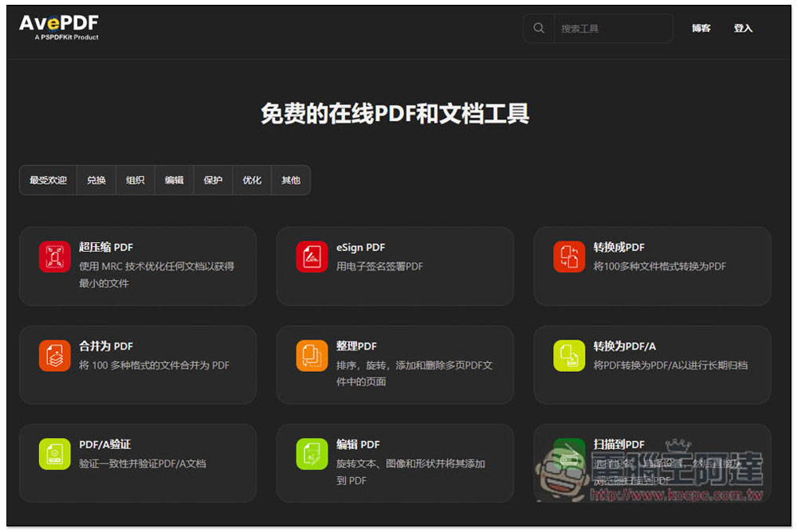Click the 超压缩 PDF red icon
The width and height of the screenshot is (797, 532).
pyautogui.click(x=54, y=256)
